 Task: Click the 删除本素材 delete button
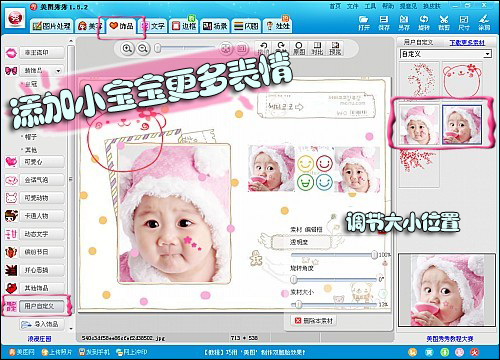[314, 321]
